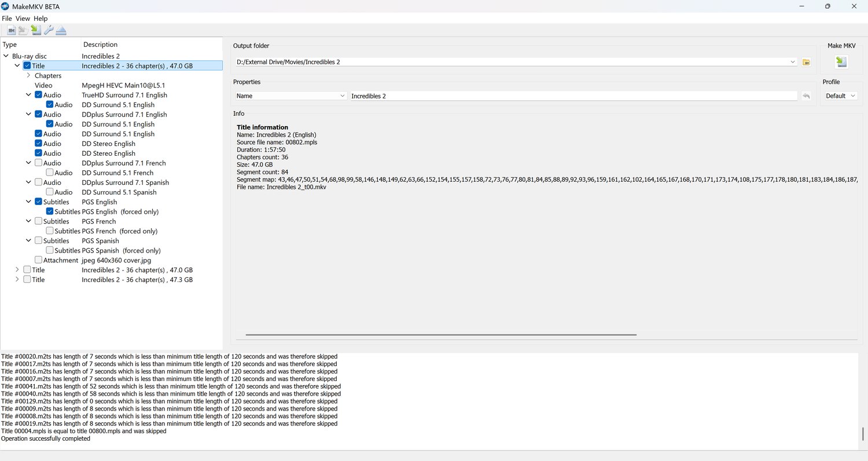The height and width of the screenshot is (461, 868).
Task: Open the View menu
Action: click(23, 19)
